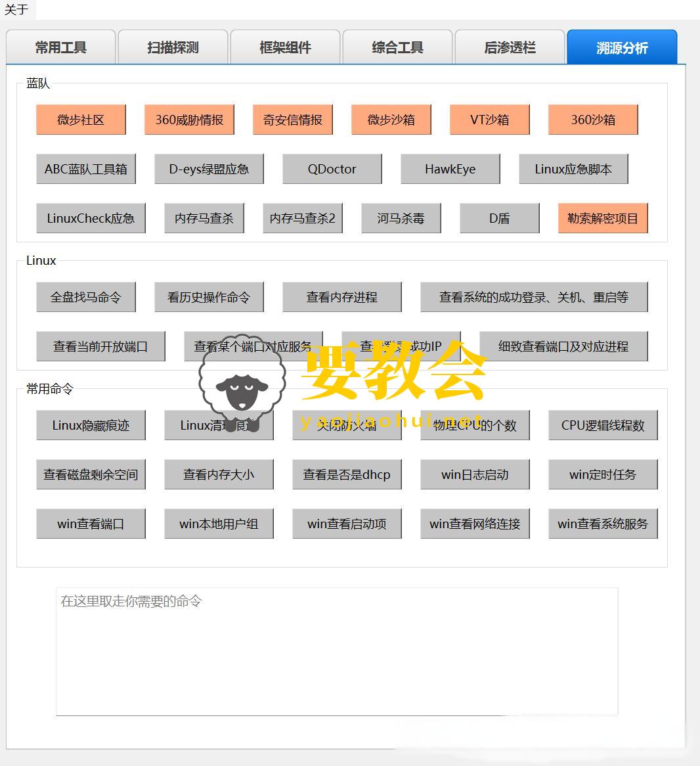This screenshot has height=766, width=700.
Task: Launch the HawkEye tool
Action: 450,169
